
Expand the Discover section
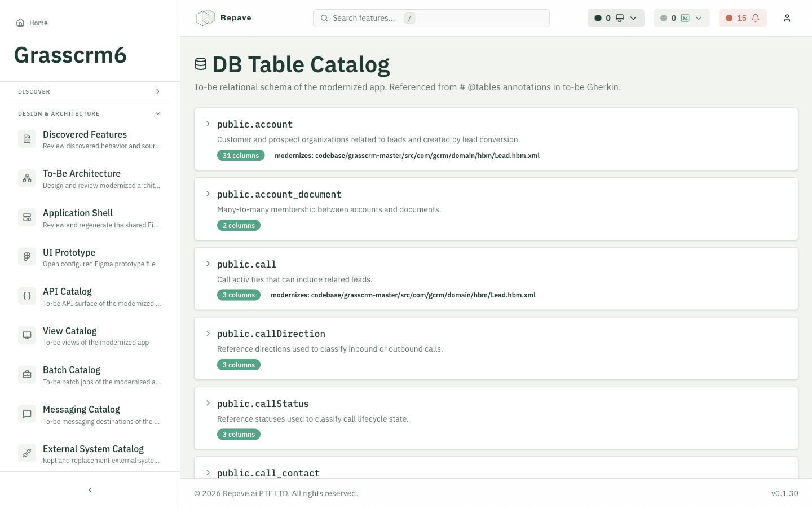click(90, 91)
